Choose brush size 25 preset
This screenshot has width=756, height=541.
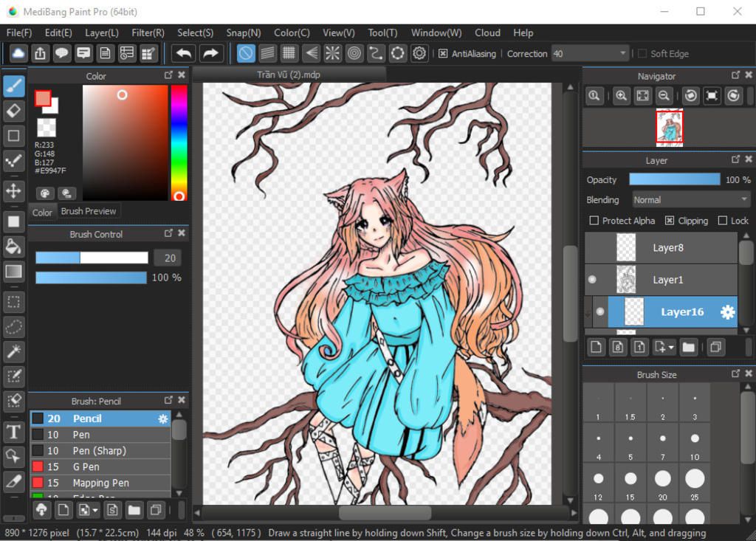click(695, 483)
